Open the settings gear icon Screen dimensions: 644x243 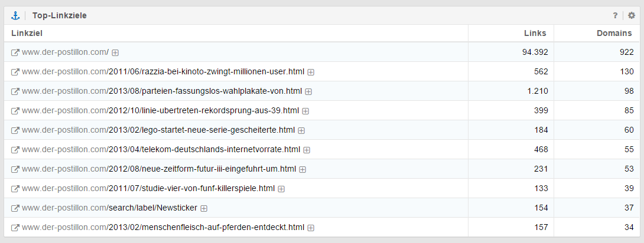tap(631, 15)
